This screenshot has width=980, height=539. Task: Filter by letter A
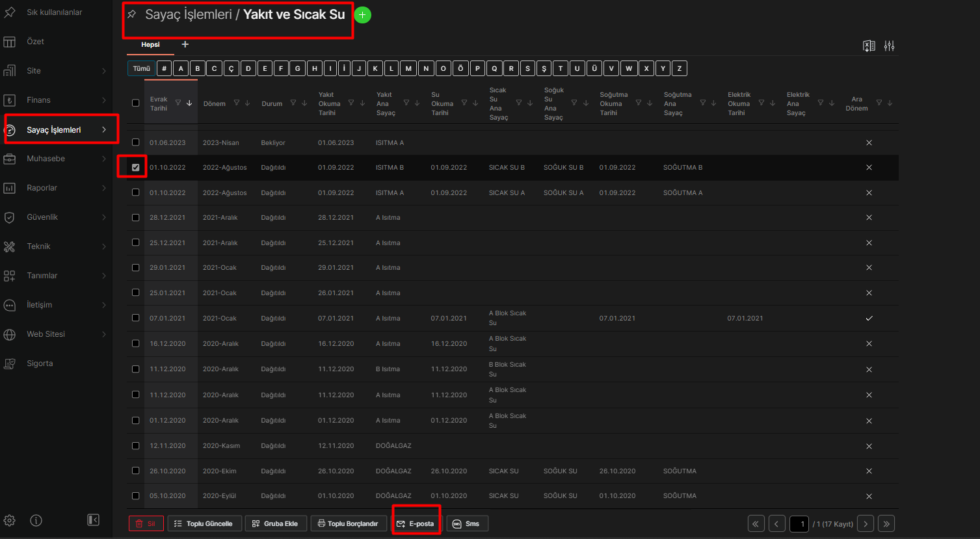point(181,68)
